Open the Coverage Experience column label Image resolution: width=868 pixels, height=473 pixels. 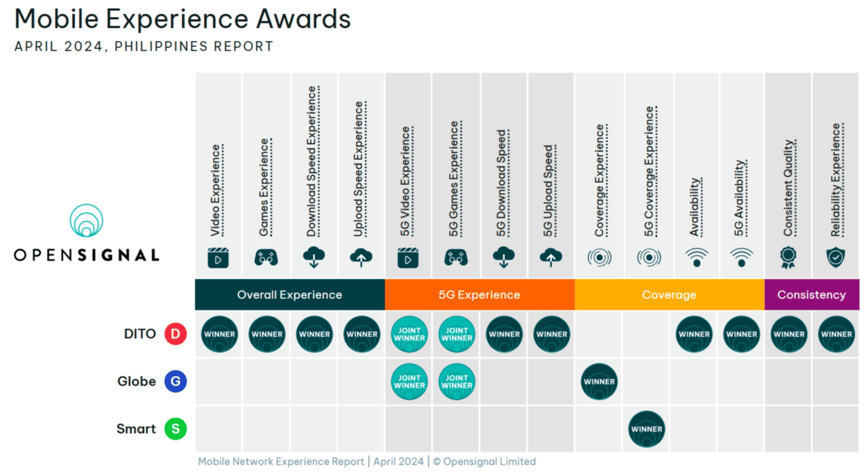(x=599, y=180)
